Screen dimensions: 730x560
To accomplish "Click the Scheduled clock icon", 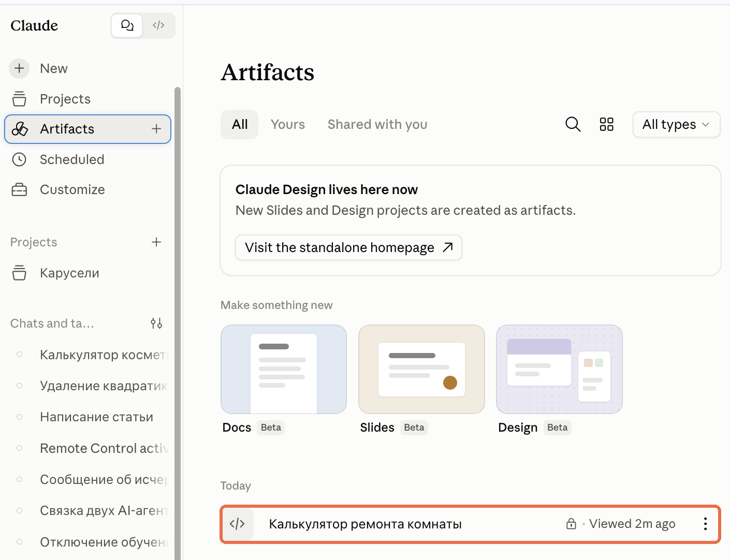I will [19, 159].
